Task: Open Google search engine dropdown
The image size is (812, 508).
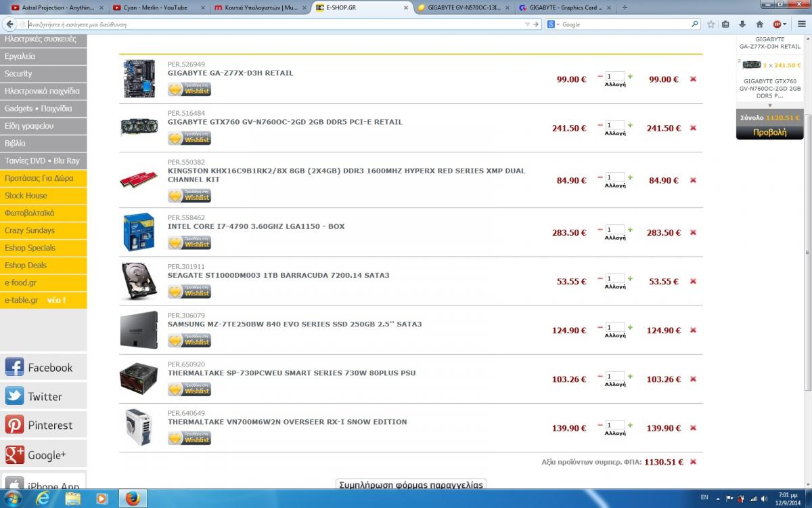Action: pos(552,24)
